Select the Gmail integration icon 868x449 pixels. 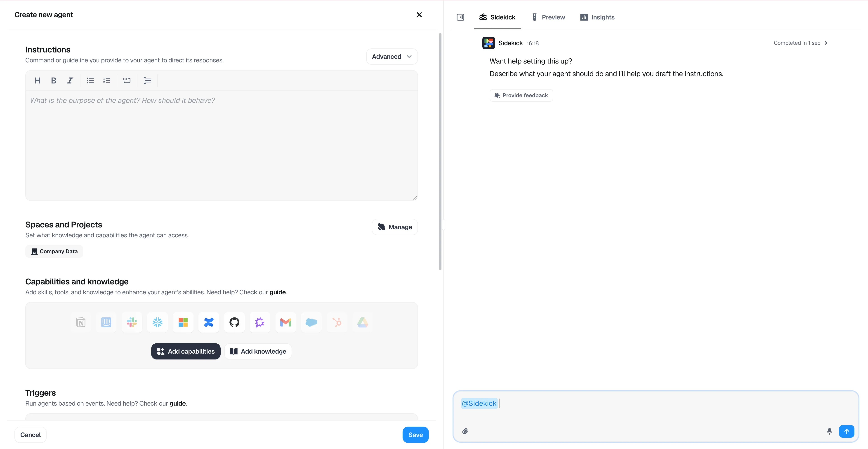[x=285, y=322]
